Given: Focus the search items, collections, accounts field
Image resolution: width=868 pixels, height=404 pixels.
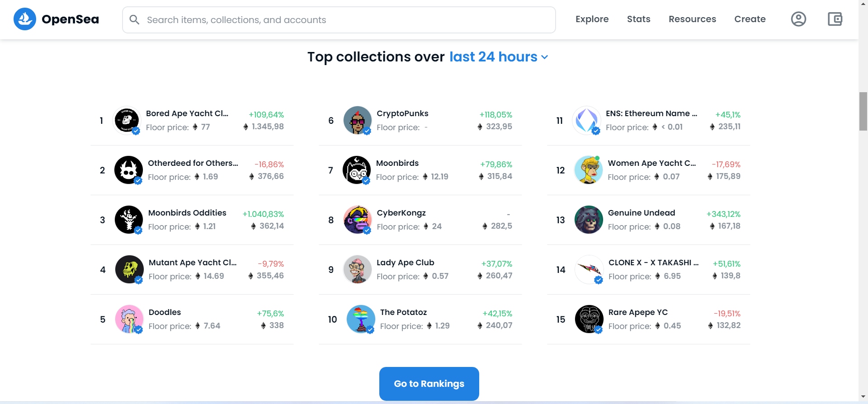Looking at the screenshot, I should pyautogui.click(x=339, y=20).
